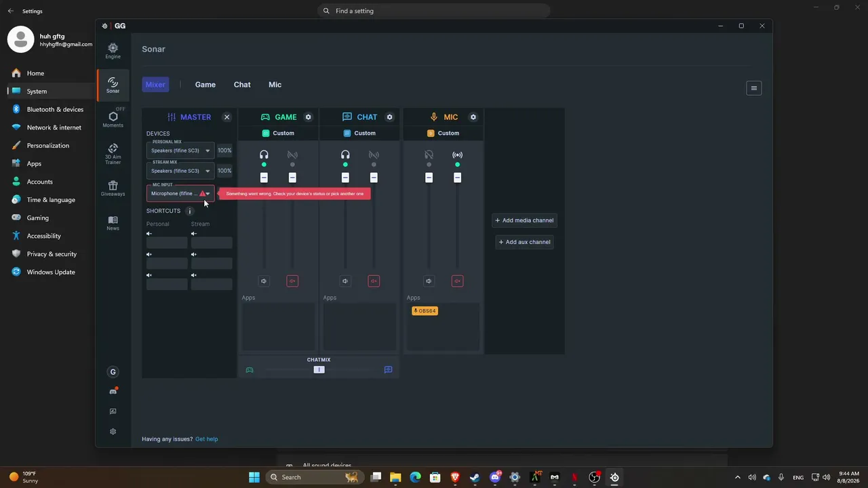
Task: Open GAME Custom preset selector
Action: pyautogui.click(x=278, y=134)
